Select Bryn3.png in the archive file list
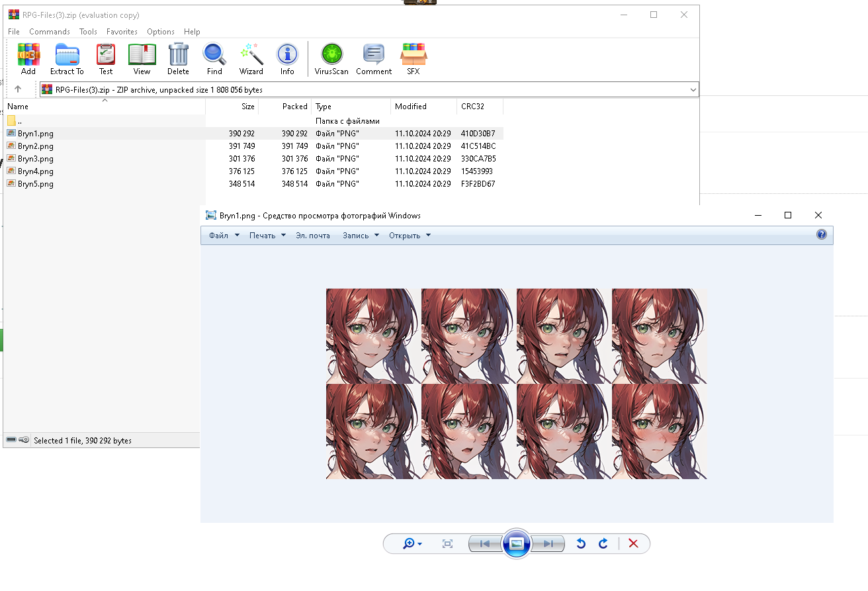Viewport: 868px width, 591px height. tap(36, 158)
